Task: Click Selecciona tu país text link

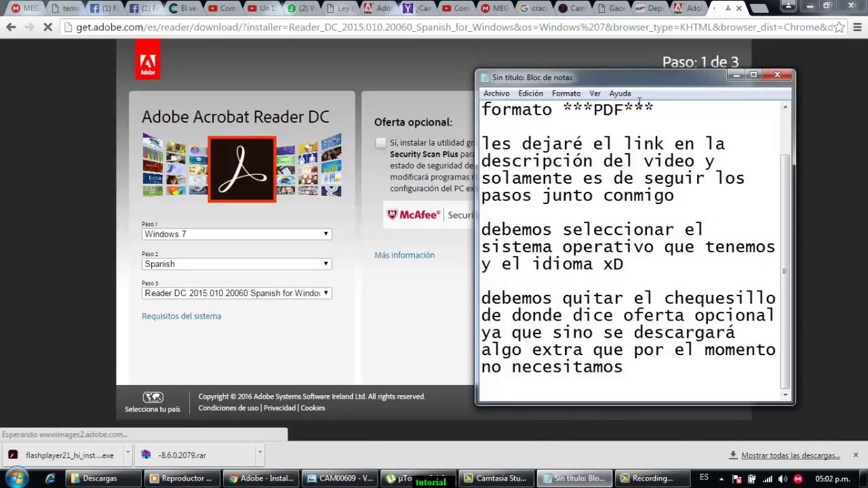Action: 153,409
